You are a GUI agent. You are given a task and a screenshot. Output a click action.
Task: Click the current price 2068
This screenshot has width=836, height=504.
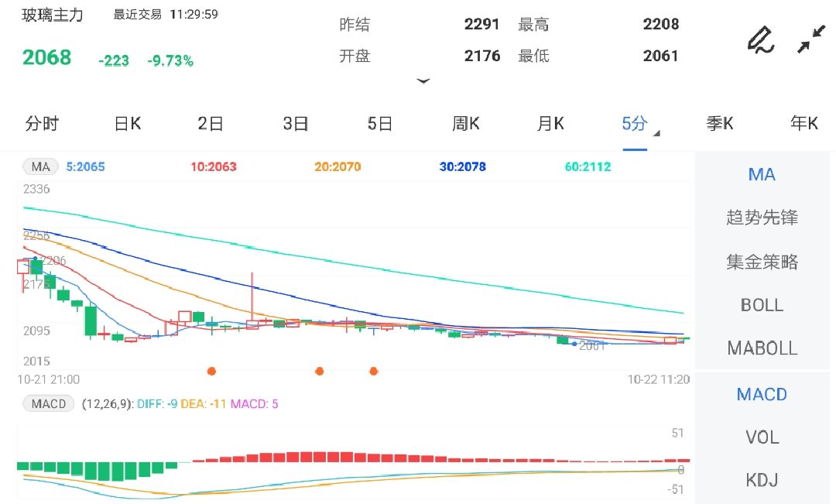click(46, 57)
